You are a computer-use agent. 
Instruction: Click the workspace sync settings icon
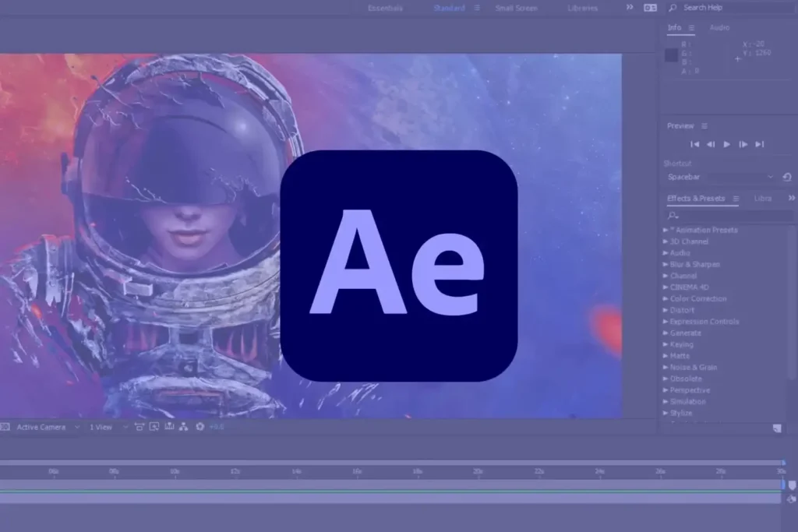tap(651, 8)
